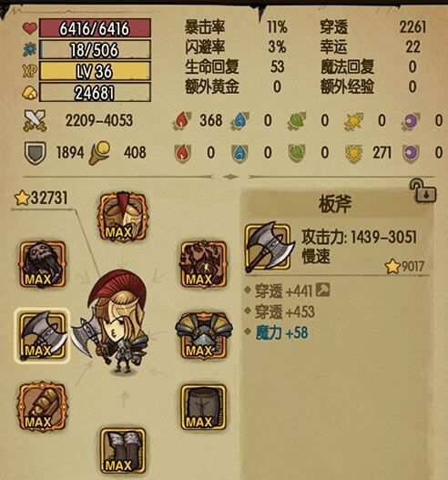The width and height of the screenshot is (448, 480).
Task: Select the battle axe weapon slot
Action: click(42, 336)
